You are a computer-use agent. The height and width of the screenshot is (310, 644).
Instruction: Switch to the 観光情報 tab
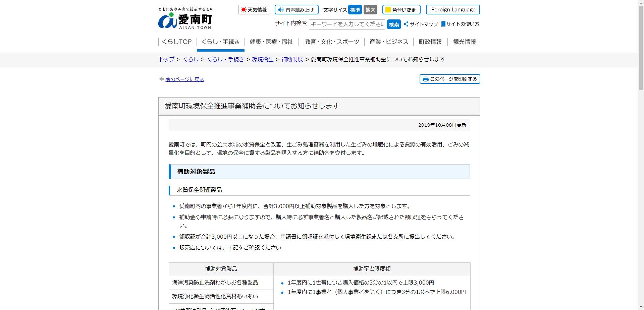pyautogui.click(x=464, y=42)
